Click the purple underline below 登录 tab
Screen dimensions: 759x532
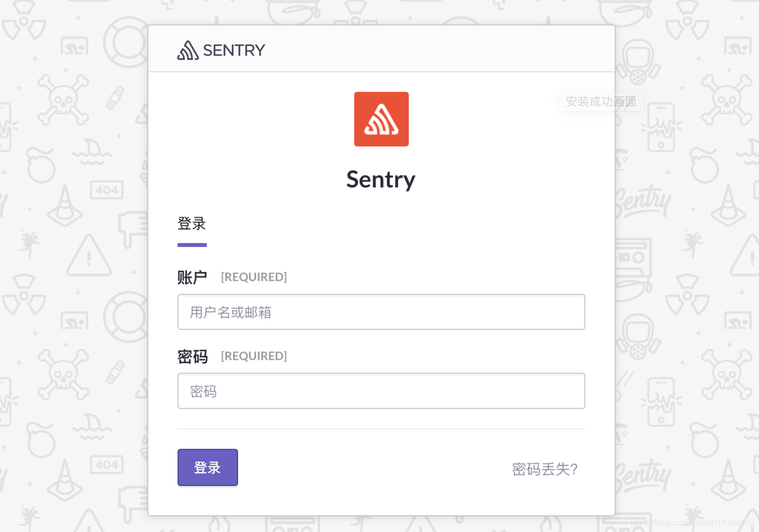tap(192, 244)
